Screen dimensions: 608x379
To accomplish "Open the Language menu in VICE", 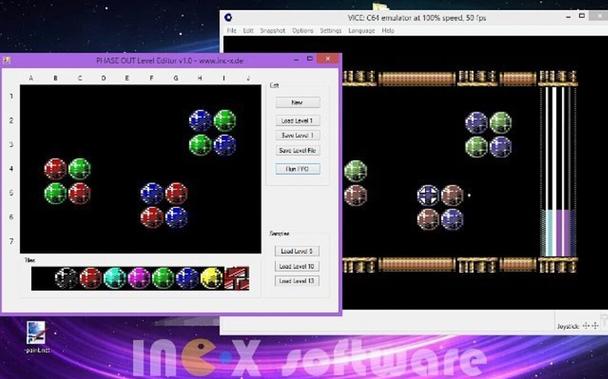I will pyautogui.click(x=361, y=30).
